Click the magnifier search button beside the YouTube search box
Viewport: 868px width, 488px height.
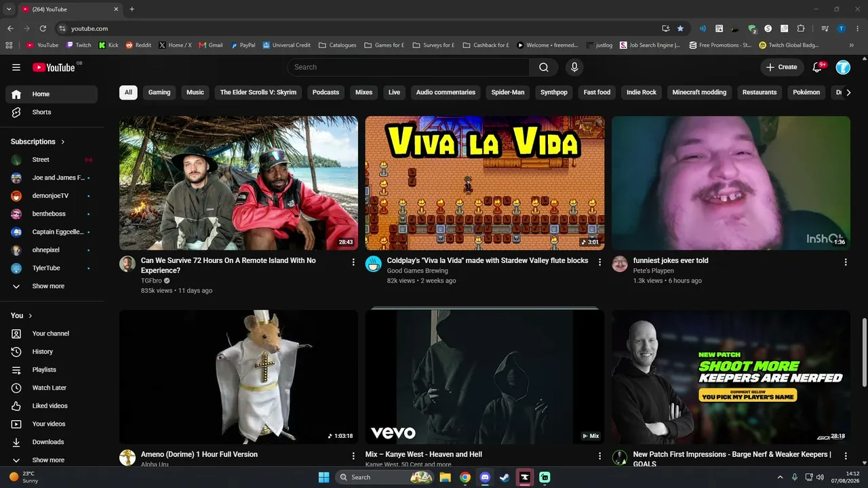(544, 67)
